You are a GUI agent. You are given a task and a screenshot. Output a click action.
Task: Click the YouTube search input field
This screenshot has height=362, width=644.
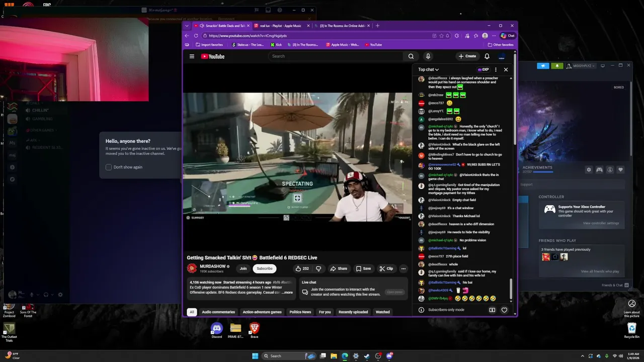pyautogui.click(x=336, y=56)
